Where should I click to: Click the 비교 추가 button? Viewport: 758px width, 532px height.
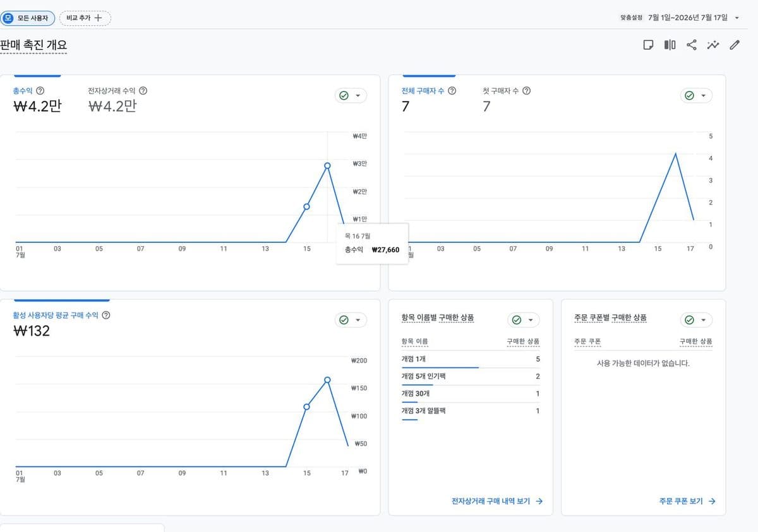85,18
